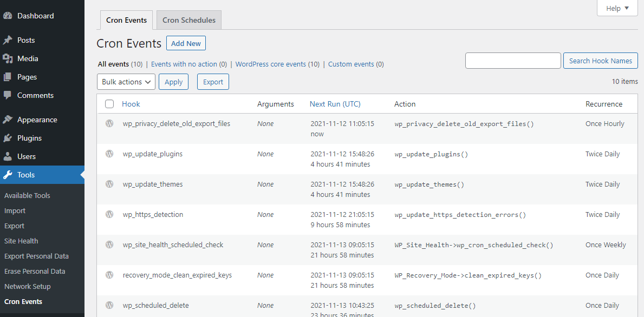
Task: Click the Users person icon
Action: (8, 157)
